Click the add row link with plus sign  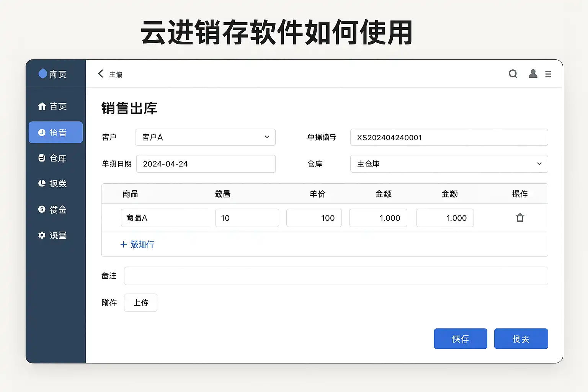coord(137,244)
